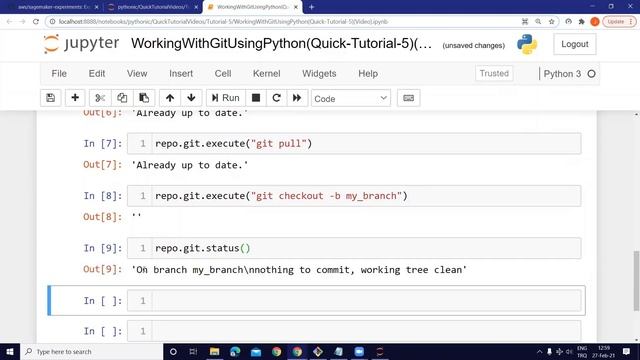Open the Kernel menu
The width and height of the screenshot is (640, 360).
pyautogui.click(x=267, y=73)
